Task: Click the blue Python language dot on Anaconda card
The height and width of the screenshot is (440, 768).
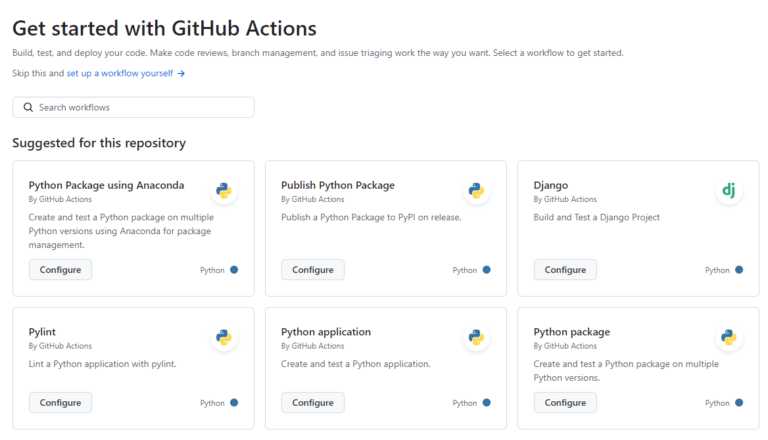Action: [234, 270]
